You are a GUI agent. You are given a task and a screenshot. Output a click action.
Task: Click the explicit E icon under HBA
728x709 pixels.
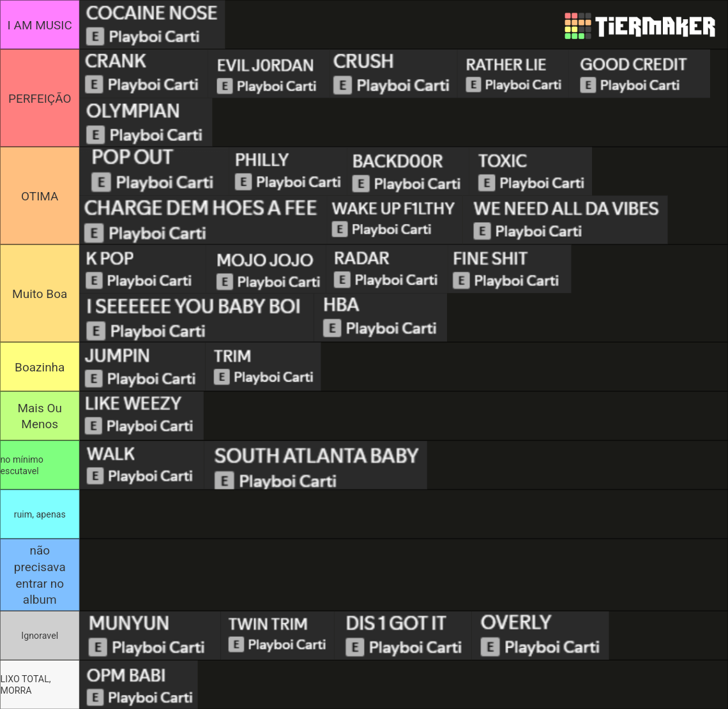(x=332, y=328)
